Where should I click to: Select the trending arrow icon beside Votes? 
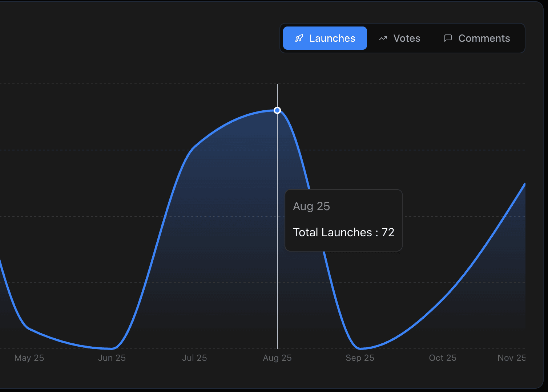tap(383, 38)
